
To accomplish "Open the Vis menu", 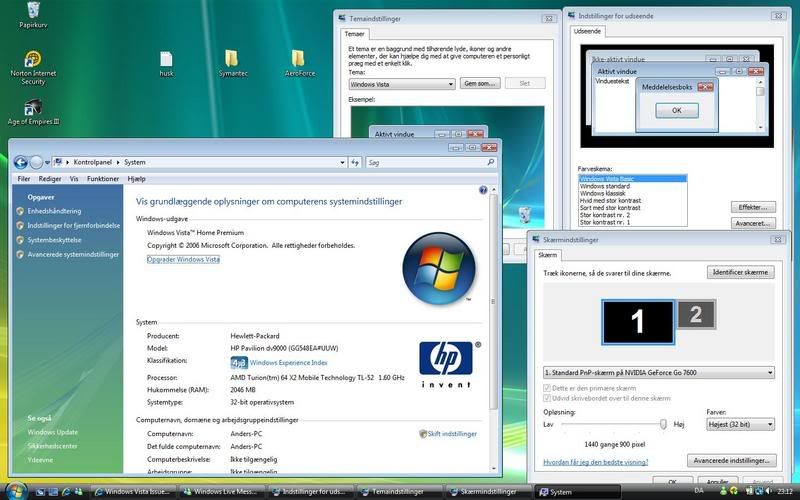I will click(74, 179).
